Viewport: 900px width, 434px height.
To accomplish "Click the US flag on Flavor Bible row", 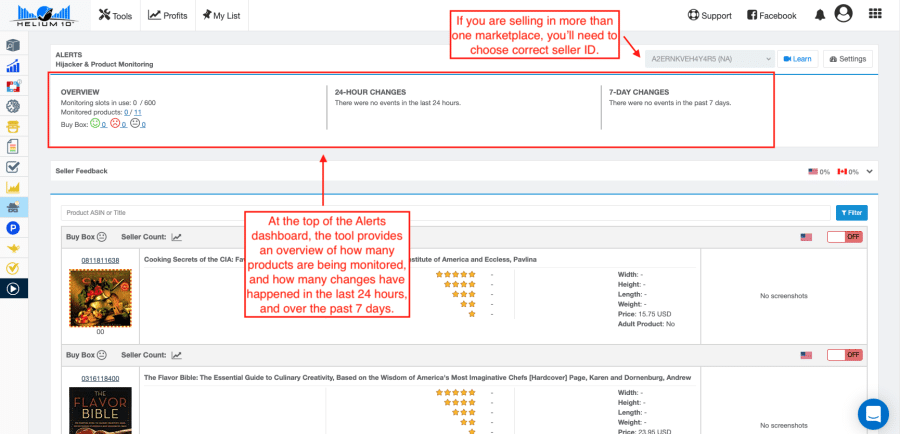I will coord(806,355).
